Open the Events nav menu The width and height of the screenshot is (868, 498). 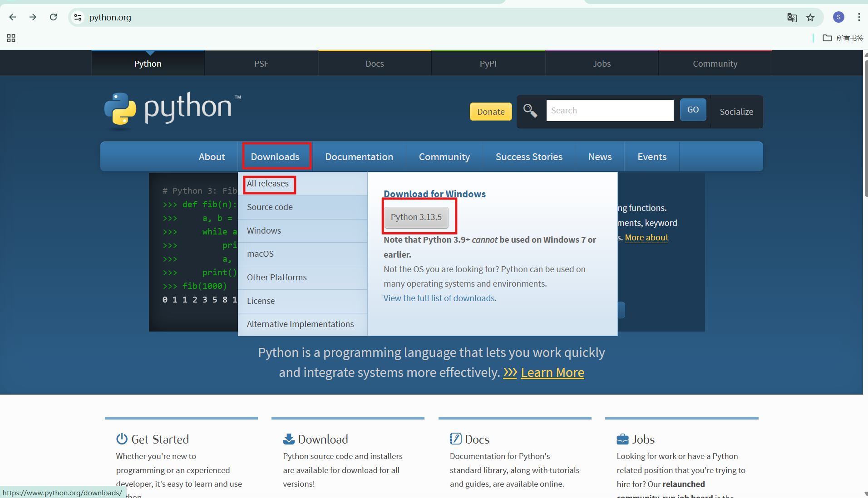(x=652, y=156)
